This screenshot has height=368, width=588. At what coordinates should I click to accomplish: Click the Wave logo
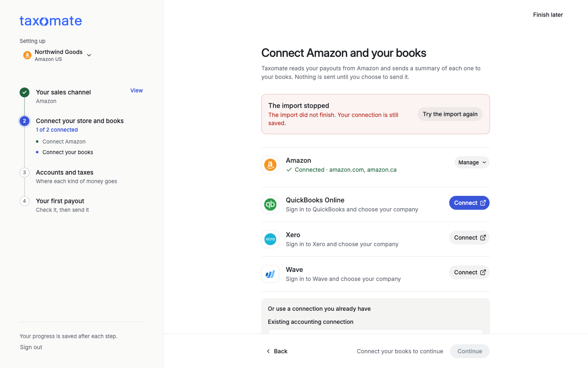270,274
